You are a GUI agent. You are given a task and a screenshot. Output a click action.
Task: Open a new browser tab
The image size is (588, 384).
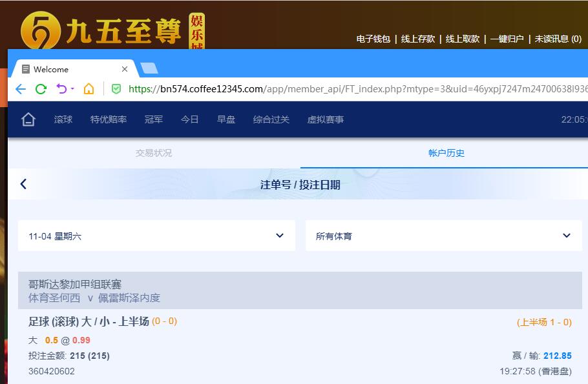[x=149, y=68]
